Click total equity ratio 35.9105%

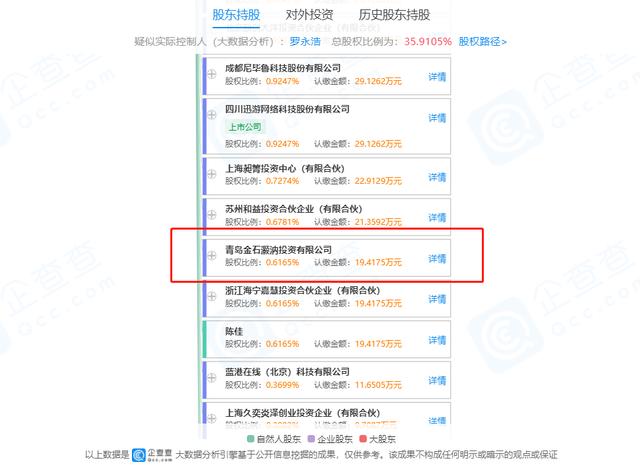[x=428, y=41]
